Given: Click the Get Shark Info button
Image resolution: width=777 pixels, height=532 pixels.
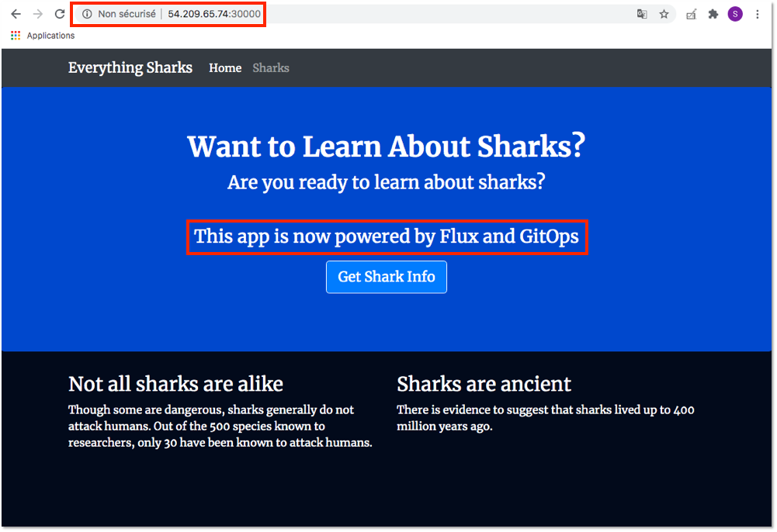Looking at the screenshot, I should (x=387, y=277).
